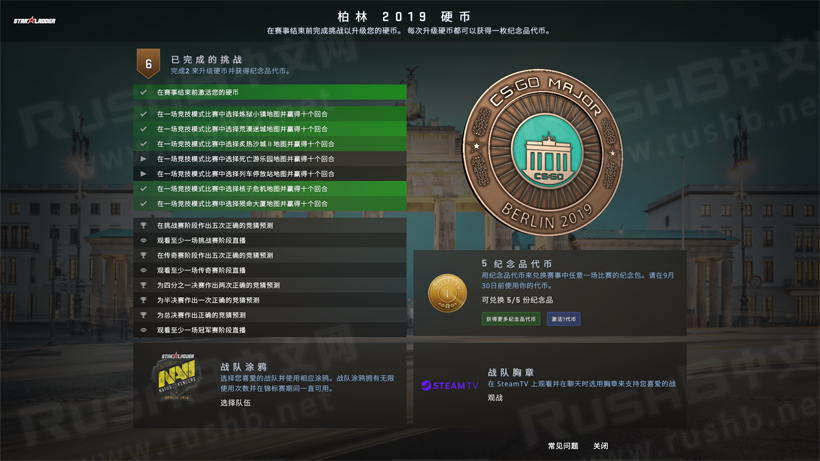Click the level 6 challenge badge

tap(148, 64)
